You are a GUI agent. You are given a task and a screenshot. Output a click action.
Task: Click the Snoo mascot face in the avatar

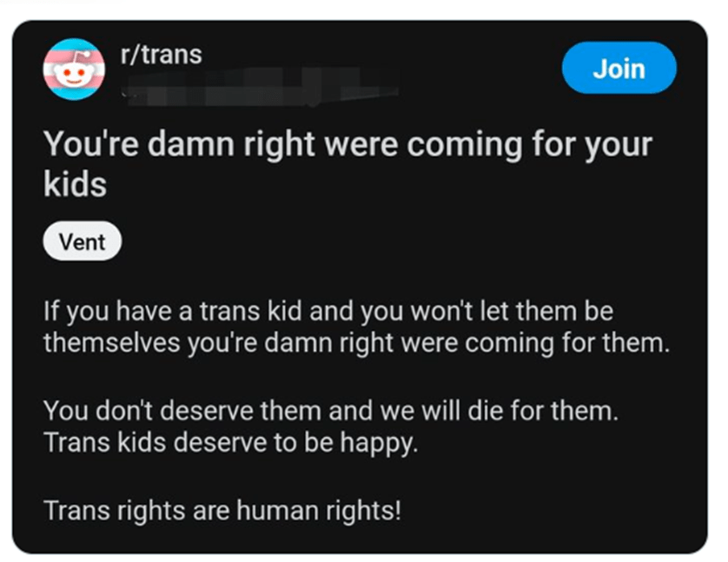coord(74,73)
